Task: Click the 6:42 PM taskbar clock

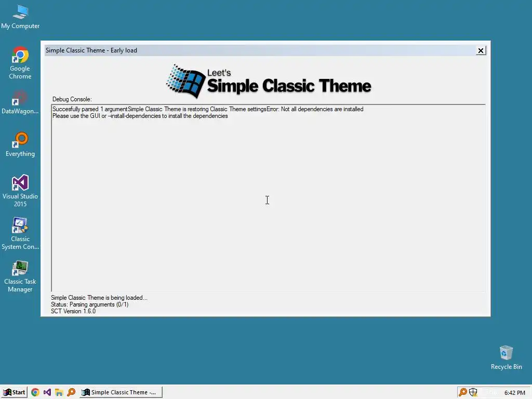Action: tap(514, 393)
